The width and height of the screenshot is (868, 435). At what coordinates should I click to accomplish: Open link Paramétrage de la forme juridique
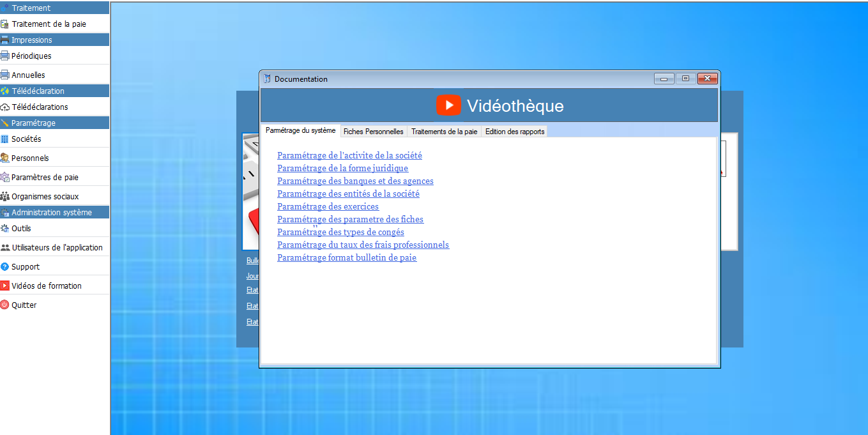pos(342,169)
